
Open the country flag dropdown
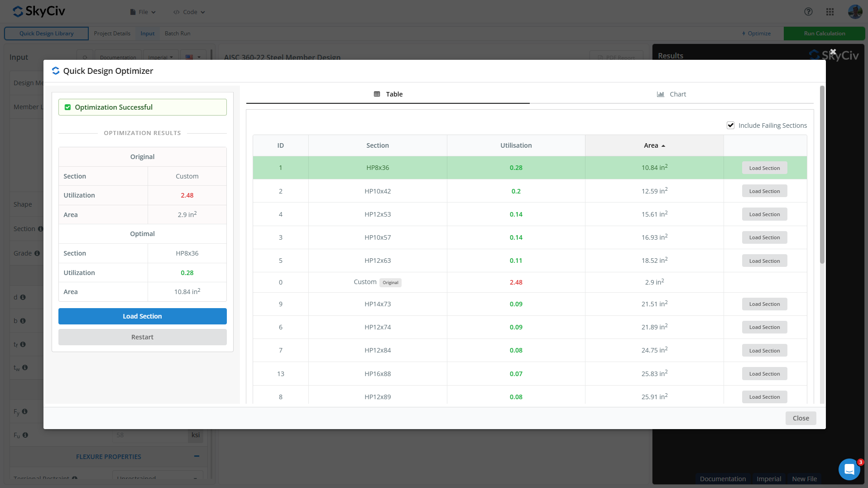pos(193,57)
